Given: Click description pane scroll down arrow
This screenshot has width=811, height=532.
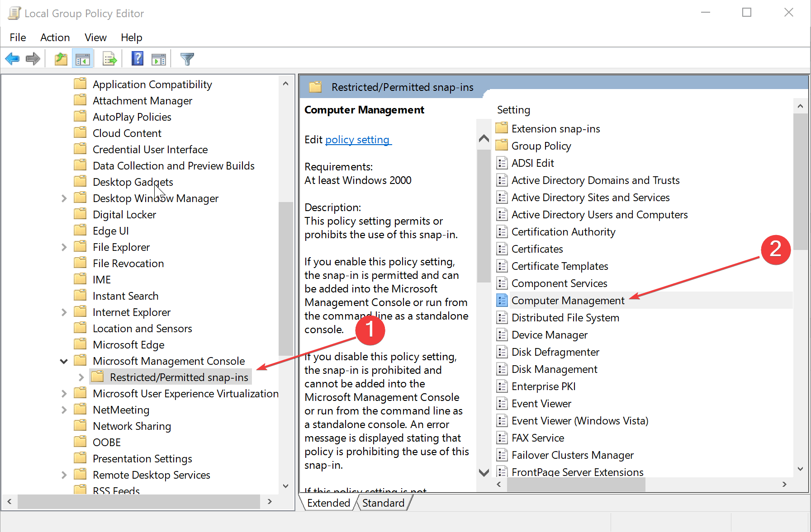Looking at the screenshot, I should point(484,472).
